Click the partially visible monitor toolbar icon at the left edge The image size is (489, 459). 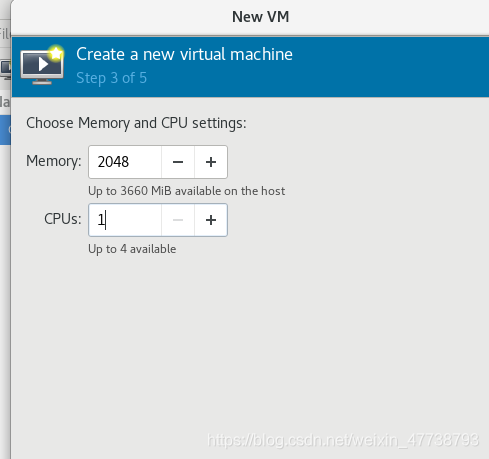click(5, 69)
